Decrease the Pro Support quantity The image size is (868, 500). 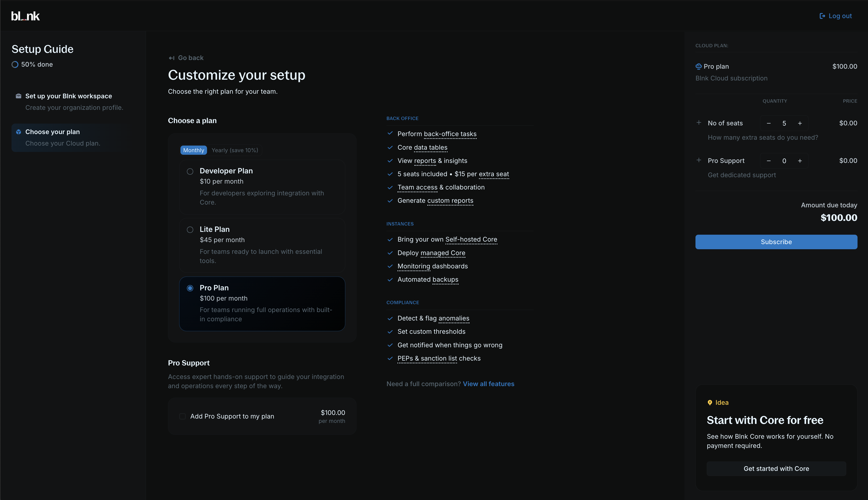tap(769, 161)
